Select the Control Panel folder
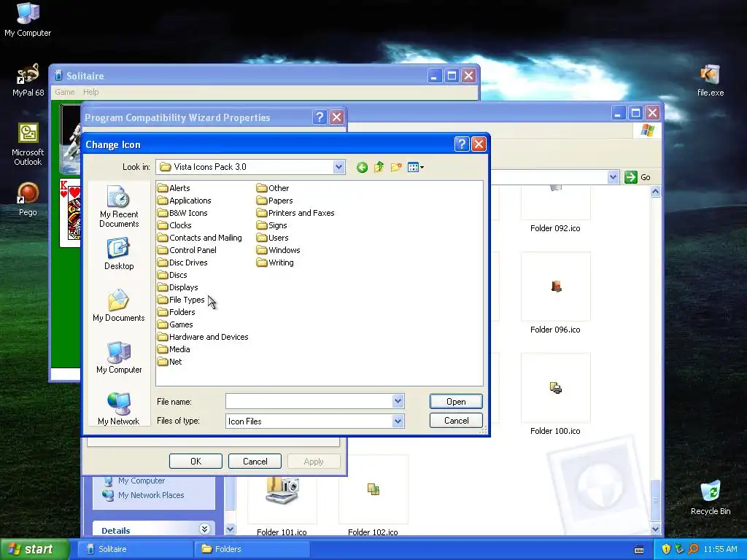The image size is (747, 560). click(x=187, y=250)
